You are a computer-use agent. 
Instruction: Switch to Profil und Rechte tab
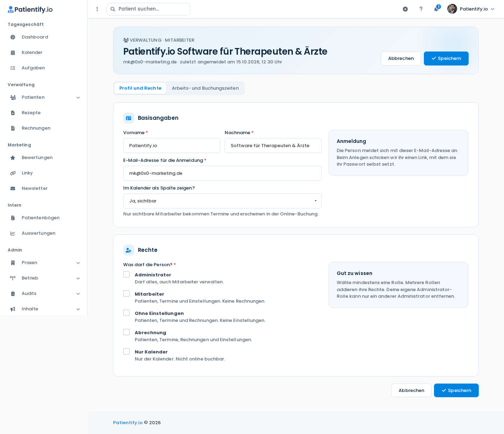click(140, 88)
